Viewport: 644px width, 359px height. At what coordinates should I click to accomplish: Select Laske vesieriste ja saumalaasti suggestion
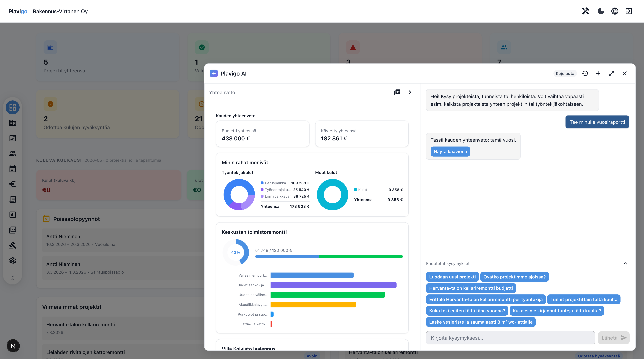[481, 322]
